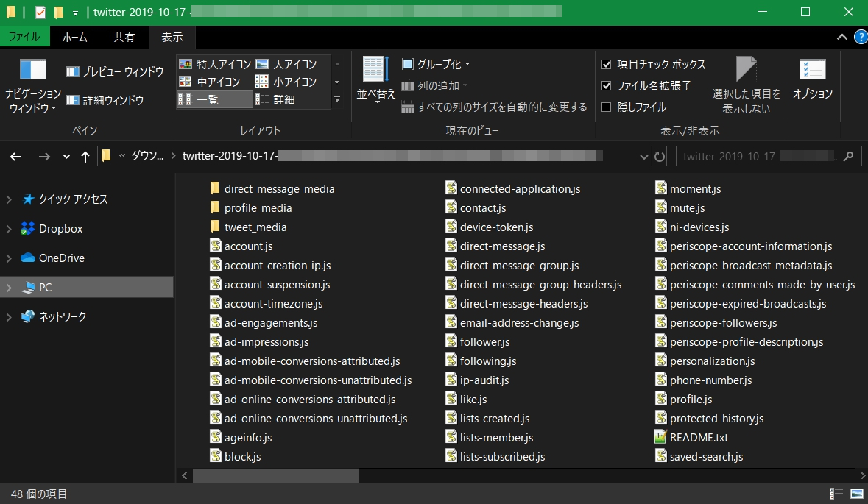Select the direct-message.js file
The width and height of the screenshot is (868, 504).
point(495,246)
